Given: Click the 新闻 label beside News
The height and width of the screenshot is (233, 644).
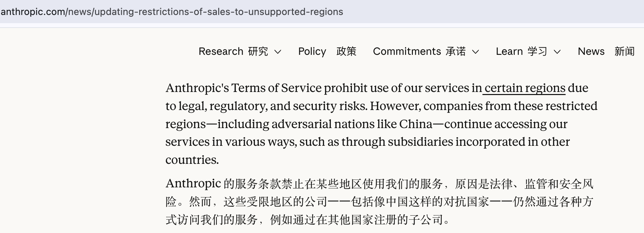Looking at the screenshot, I should tap(625, 51).
